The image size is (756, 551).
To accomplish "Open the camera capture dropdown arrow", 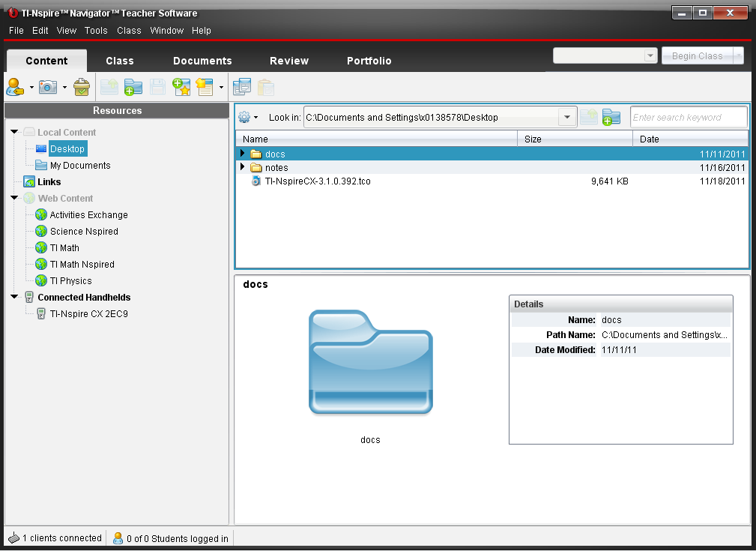I will (64, 88).
